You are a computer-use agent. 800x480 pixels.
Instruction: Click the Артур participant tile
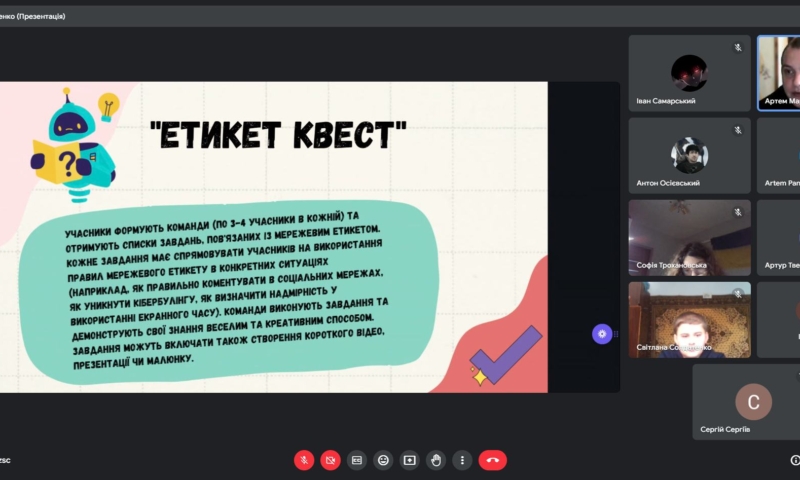click(779, 238)
